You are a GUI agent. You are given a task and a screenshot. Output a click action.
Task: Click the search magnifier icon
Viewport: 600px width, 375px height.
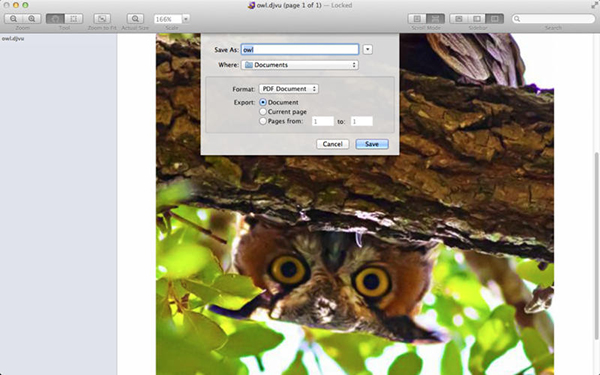point(517,19)
